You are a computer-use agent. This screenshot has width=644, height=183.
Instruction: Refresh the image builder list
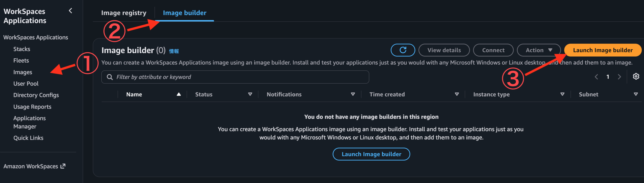point(403,50)
